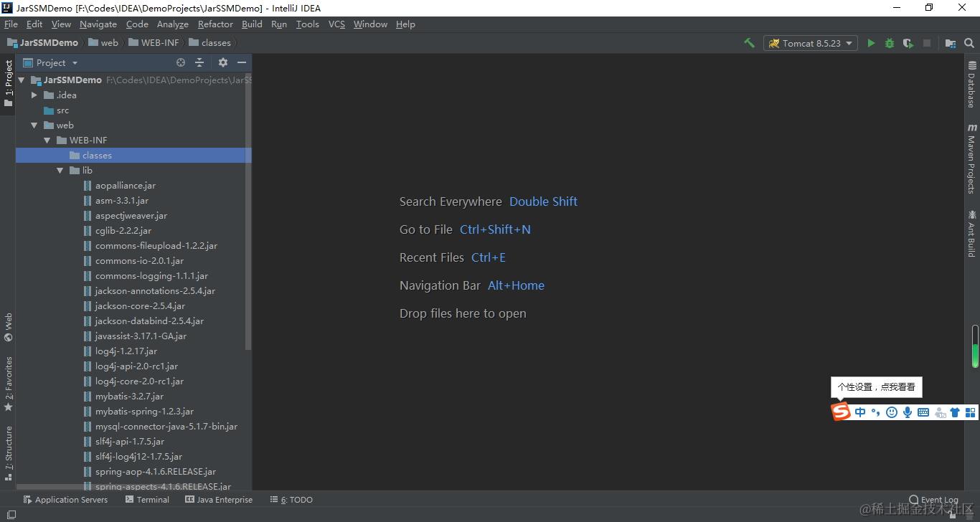Open Database tool window on right strip
This screenshot has width=980, height=522.
pyautogui.click(x=972, y=85)
